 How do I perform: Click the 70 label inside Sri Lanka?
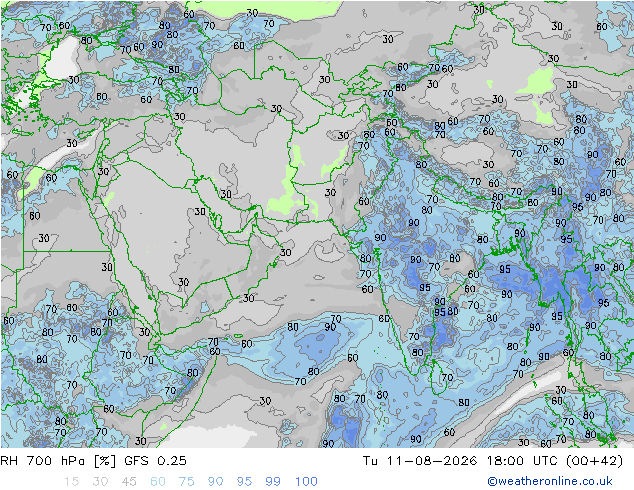point(447,377)
